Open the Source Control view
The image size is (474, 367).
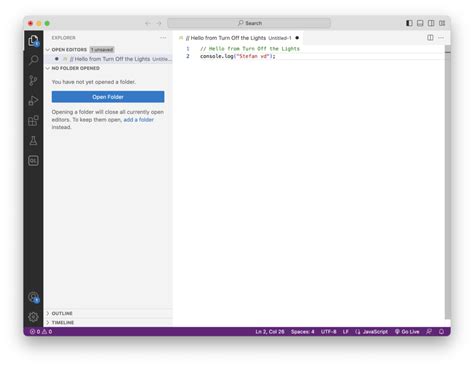coord(33,80)
